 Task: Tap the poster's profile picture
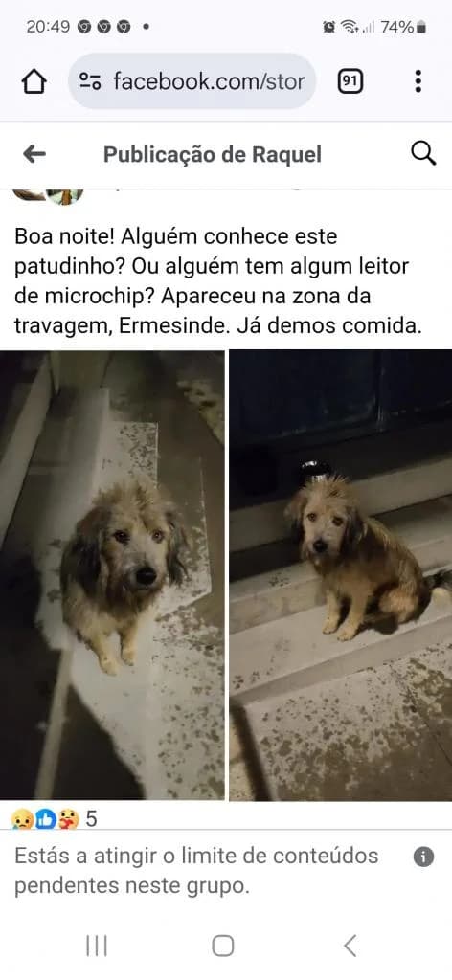click(x=48, y=196)
